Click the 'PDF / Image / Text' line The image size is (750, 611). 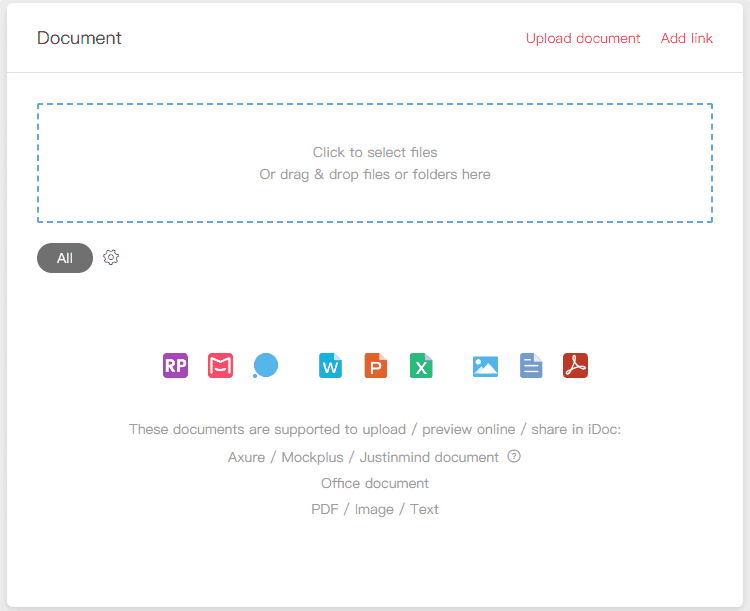(375, 509)
